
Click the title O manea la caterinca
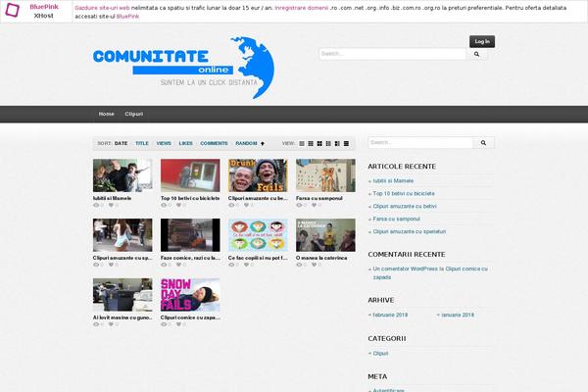[321, 258]
